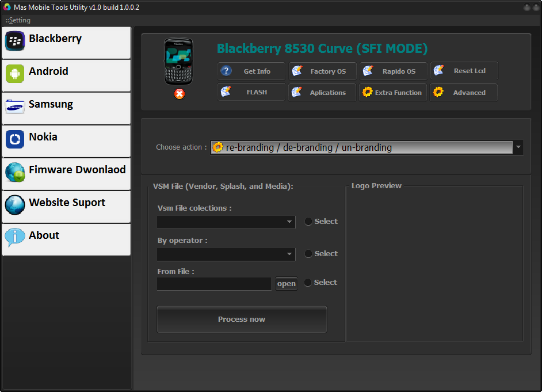Click the Samsung logo icon
This screenshot has width=542, height=392.
(x=15, y=107)
